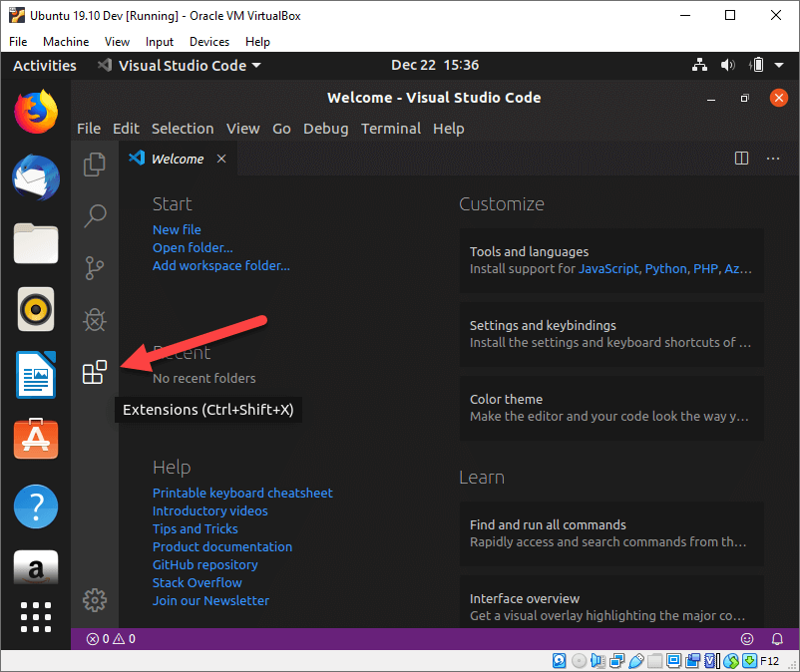Screen dimensions: 800x672
Task: Open VS Code Edit menu
Action: click(126, 129)
